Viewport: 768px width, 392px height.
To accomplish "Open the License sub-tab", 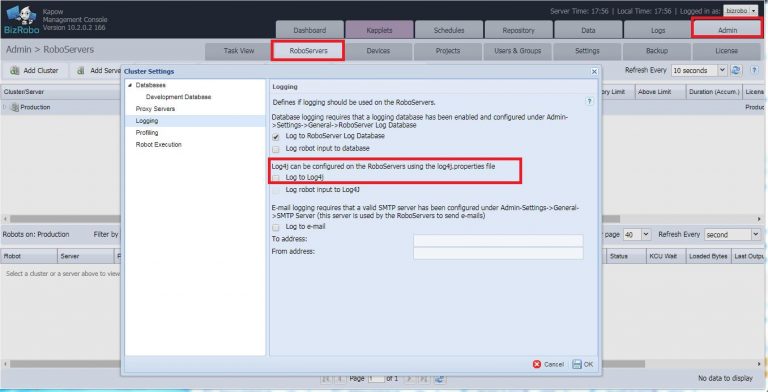I will [726, 51].
